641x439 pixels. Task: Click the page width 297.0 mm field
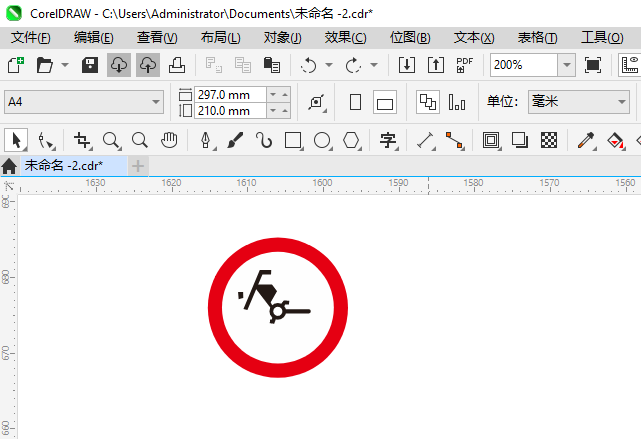pos(230,95)
